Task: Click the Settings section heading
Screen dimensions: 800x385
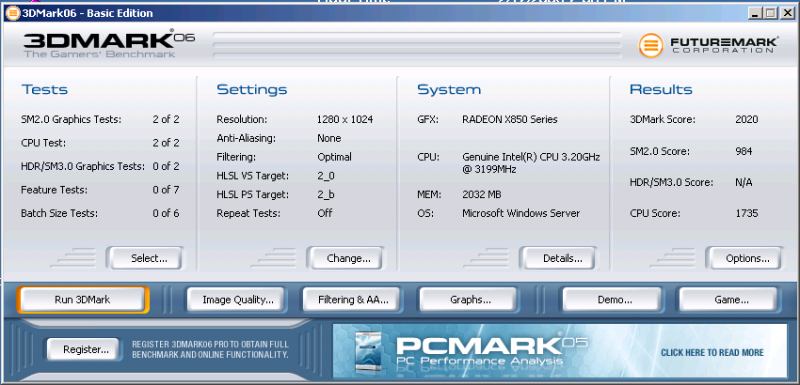Action: click(x=252, y=90)
